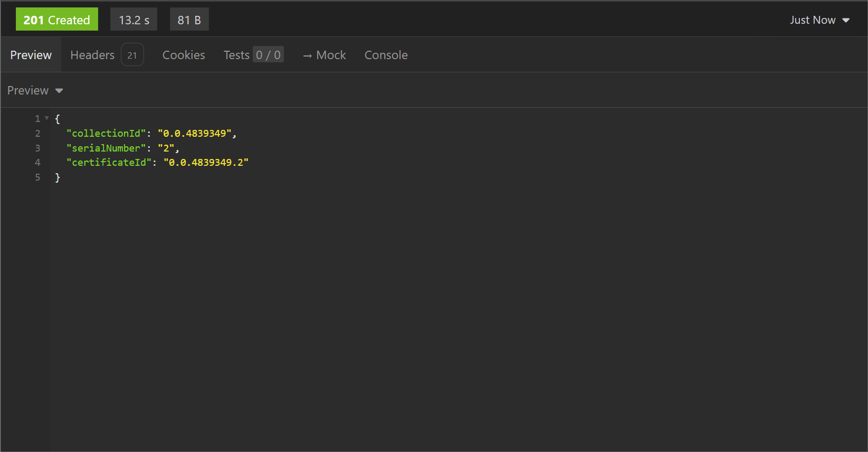
Task: Click the 13.2 s response time tag
Action: point(134,20)
